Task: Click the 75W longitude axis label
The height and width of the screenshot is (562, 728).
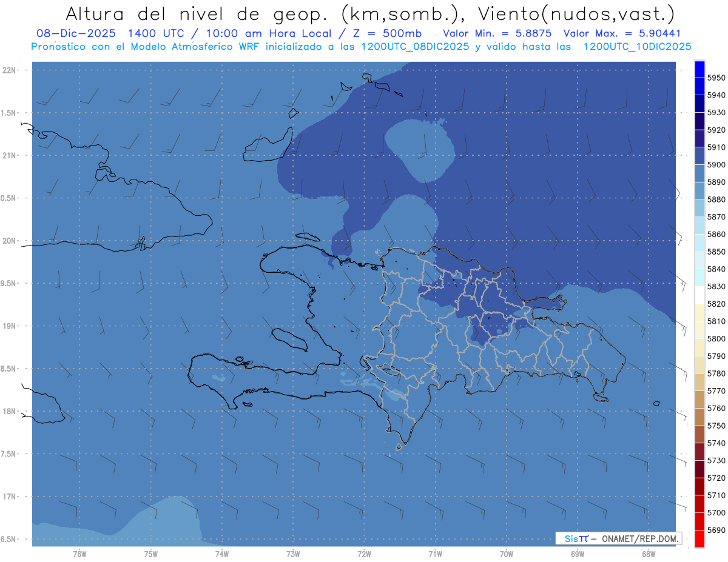Action: [x=150, y=554]
